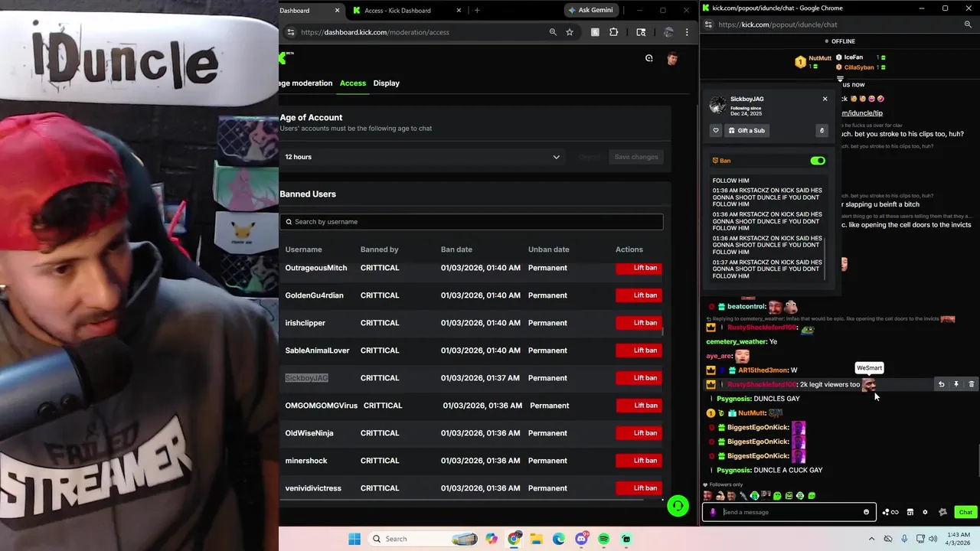Lift ban for SickboyJAG
This screenshot has width=980, height=551.
tap(639, 378)
